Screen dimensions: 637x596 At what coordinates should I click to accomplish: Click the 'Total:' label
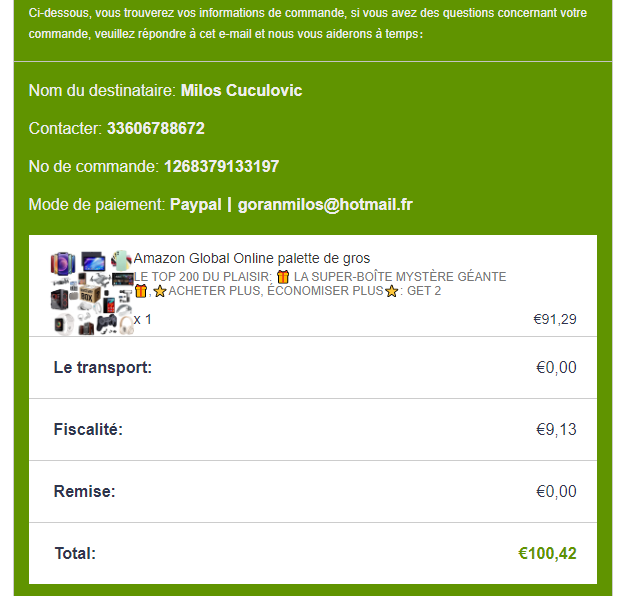click(75, 553)
